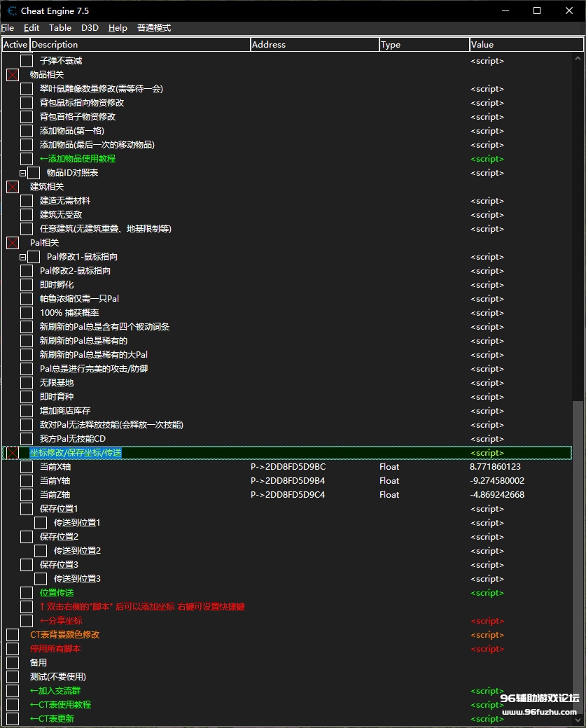Enable the 传送到位置2 checkbox
The height and width of the screenshot is (728, 586).
tap(41, 551)
